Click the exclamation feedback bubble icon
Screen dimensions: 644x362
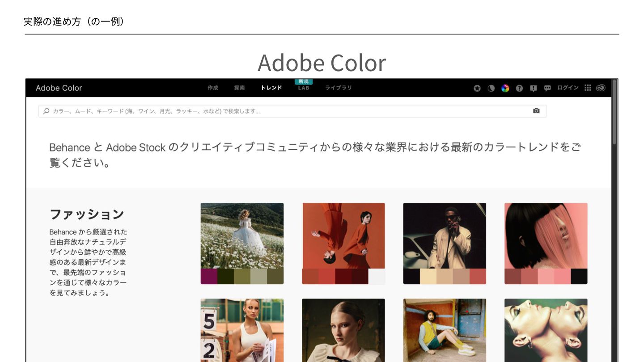coord(533,88)
